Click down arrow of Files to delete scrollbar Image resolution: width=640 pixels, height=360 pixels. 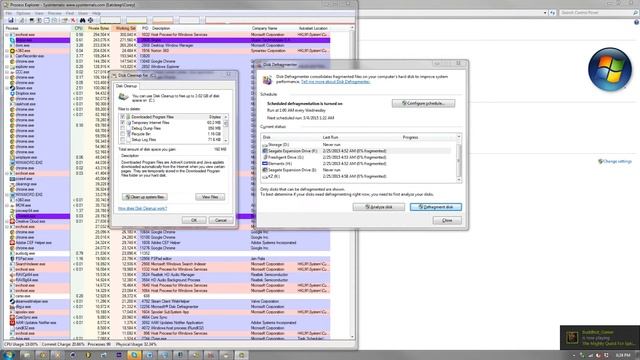[x=226, y=141]
